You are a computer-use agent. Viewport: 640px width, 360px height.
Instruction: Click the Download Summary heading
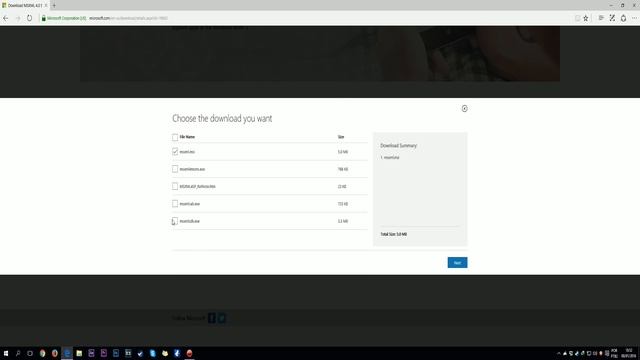pos(399,145)
